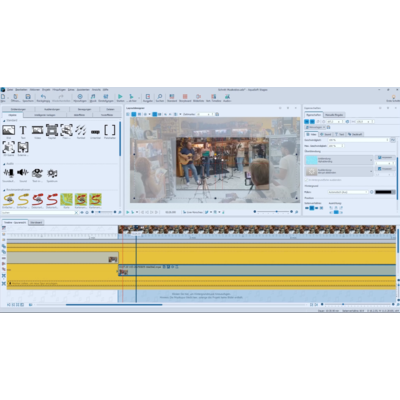400x400 pixels.
Task: Start playback with the green Starten button
Action: (120, 98)
